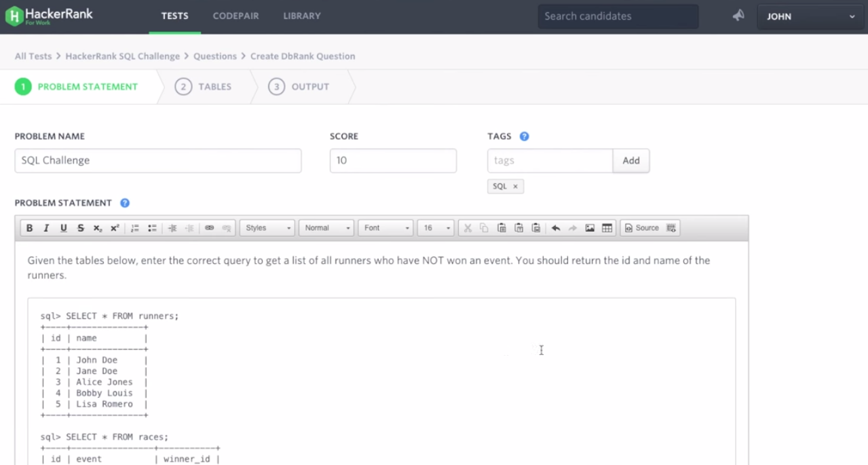Apply subscript formatting
The image size is (868, 465).
tap(98, 228)
